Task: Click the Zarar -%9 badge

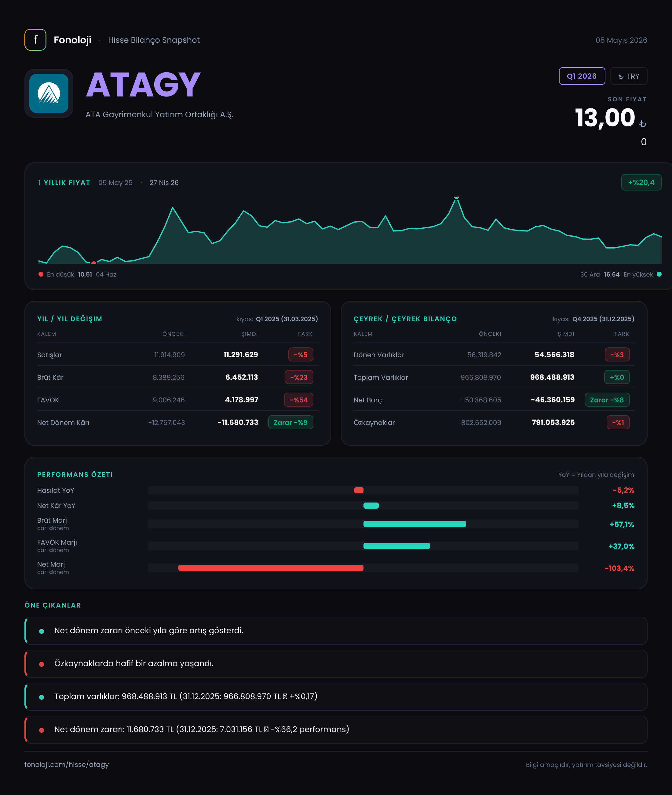Action: tap(291, 422)
